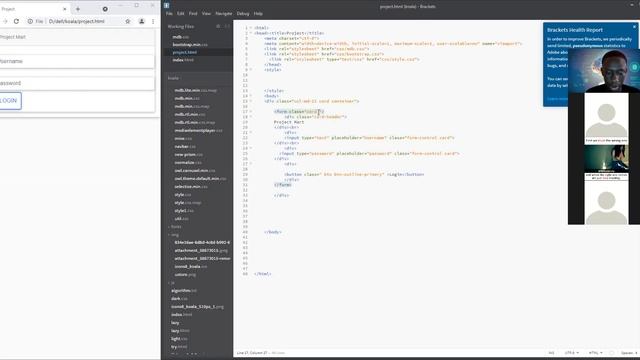Click the closing form tag on line 31
640x360 pixels.
coord(283,185)
